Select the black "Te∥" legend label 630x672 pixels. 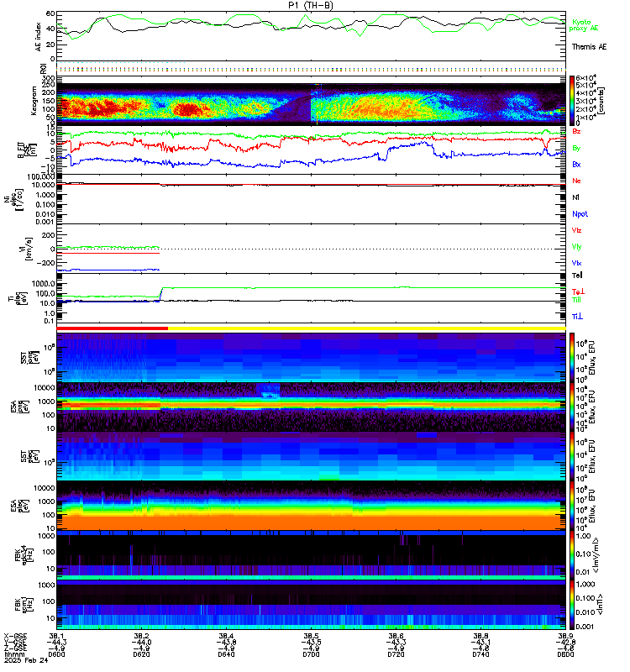tap(577, 276)
